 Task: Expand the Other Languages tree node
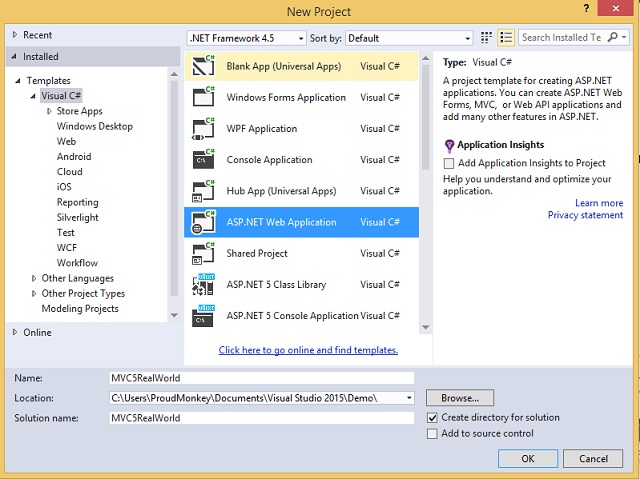pyautogui.click(x=34, y=278)
